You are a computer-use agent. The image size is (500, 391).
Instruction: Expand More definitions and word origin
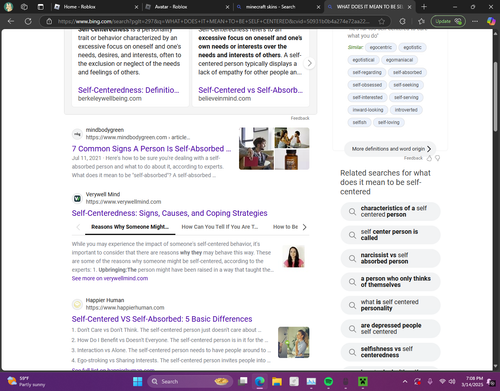(x=390, y=149)
